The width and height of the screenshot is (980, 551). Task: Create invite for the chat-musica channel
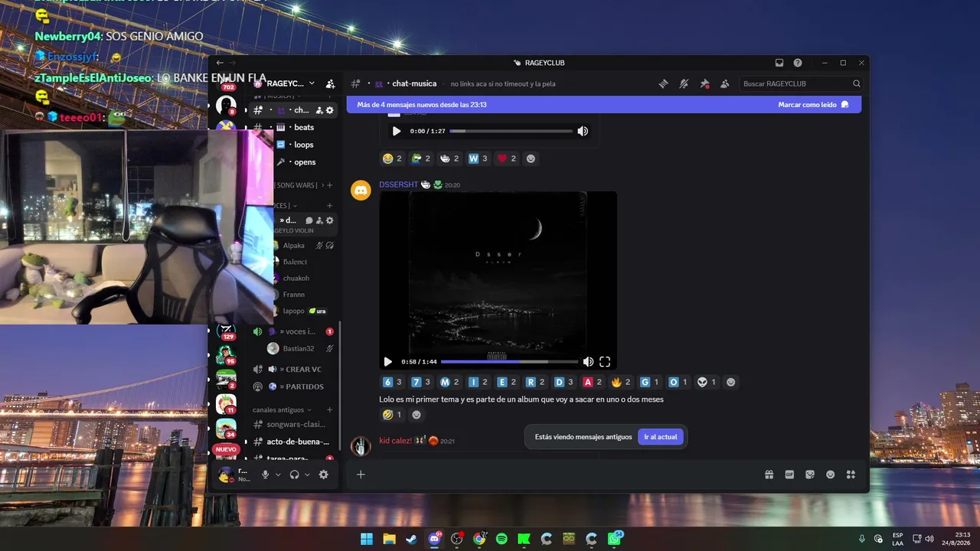pyautogui.click(x=319, y=110)
